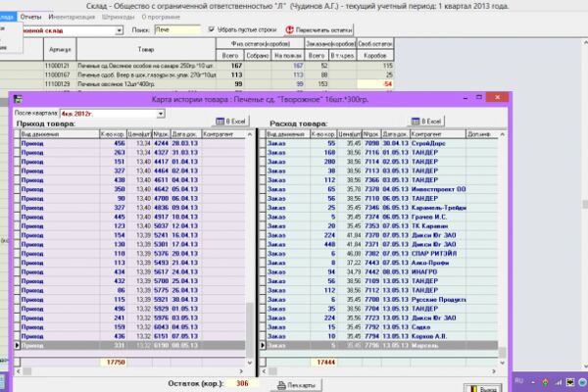588x392 pixels.
Task: Click the На полках column header
Action: (x=288, y=56)
